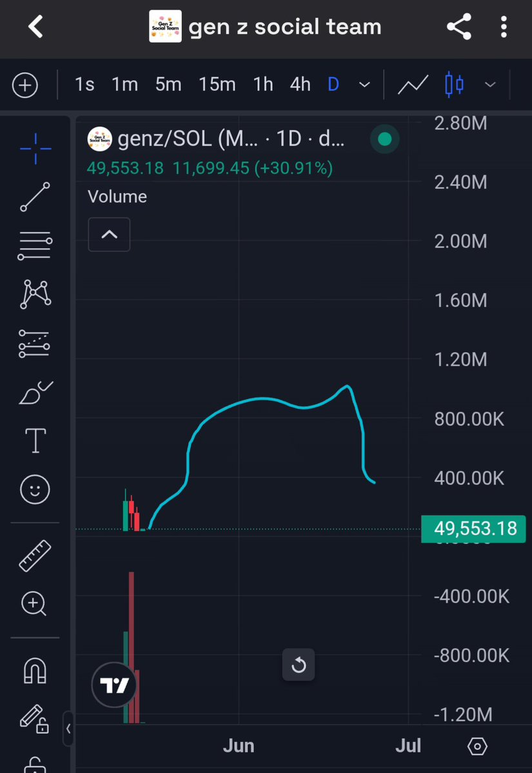The image size is (532, 773).
Task: Click the genz/SOL symbol title
Action: [231, 139]
